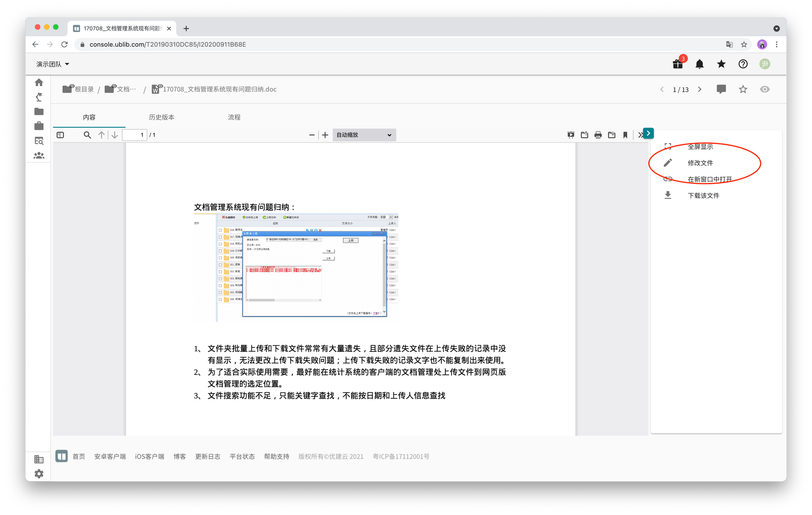The width and height of the screenshot is (812, 515).
Task: Collapse the right side panel with teal arrow
Action: click(648, 133)
